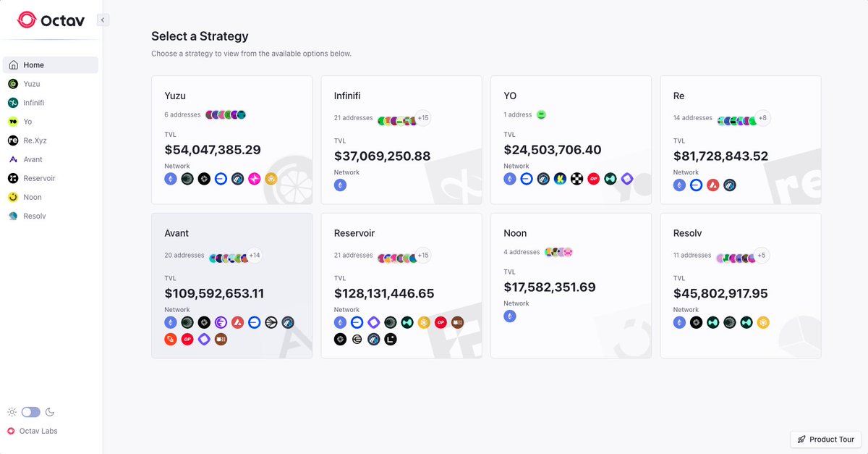
Task: Click the Ethereum network icon on Yuzu card
Action: click(171, 179)
